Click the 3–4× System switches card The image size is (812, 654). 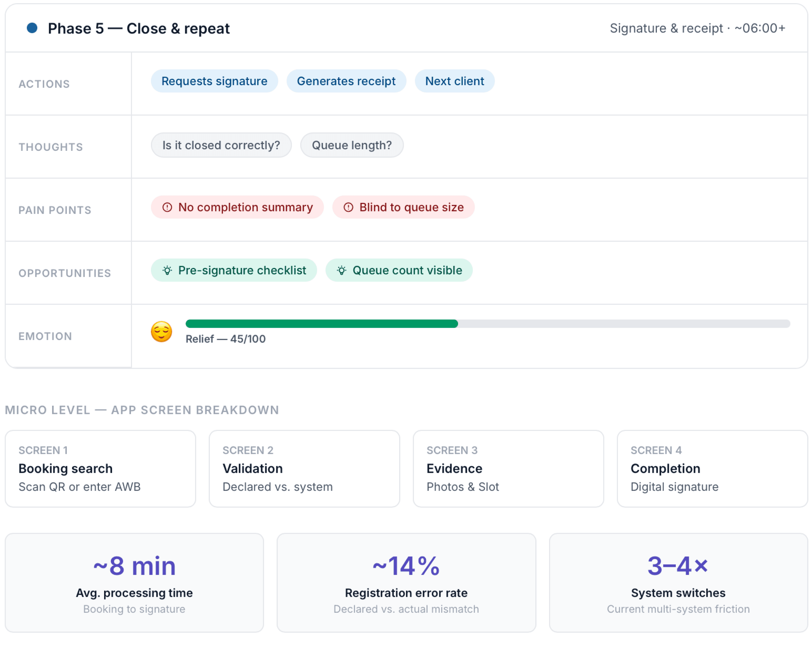(678, 582)
